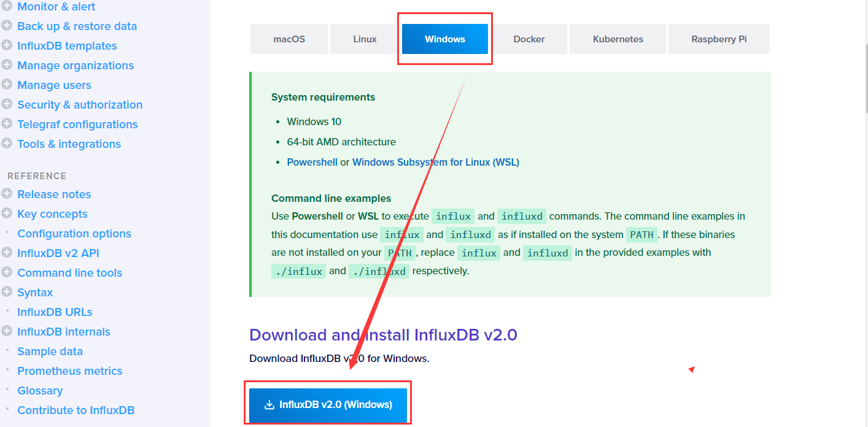Screen dimensions: 868x427
Task: Expand Security & authorization plus icon
Action: click(x=7, y=104)
